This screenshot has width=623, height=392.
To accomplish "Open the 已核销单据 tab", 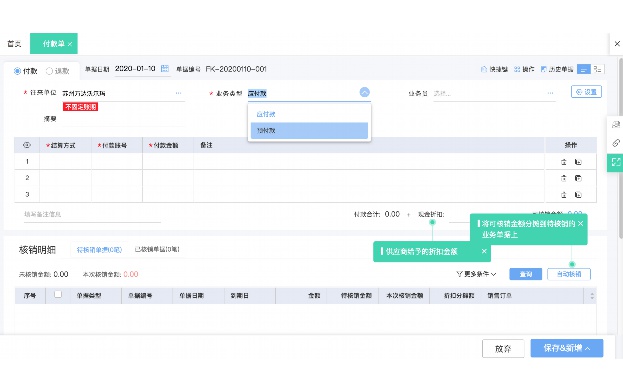I will tap(157, 249).
